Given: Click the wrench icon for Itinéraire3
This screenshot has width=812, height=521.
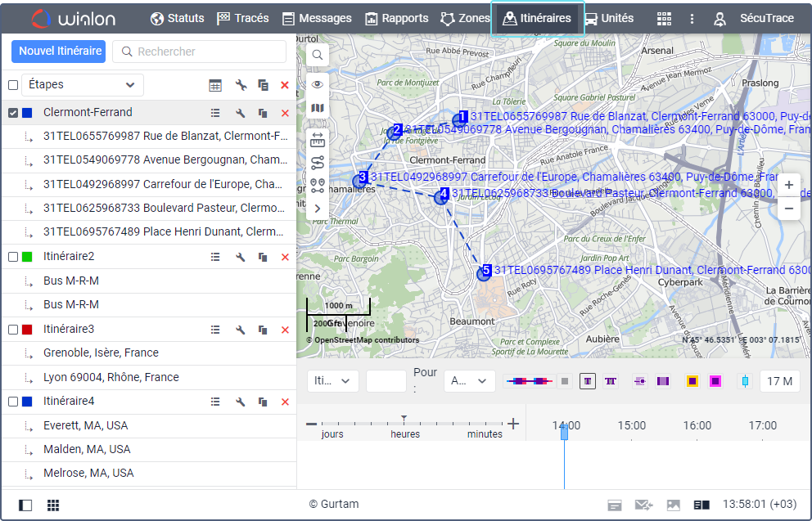Looking at the screenshot, I should (x=241, y=330).
